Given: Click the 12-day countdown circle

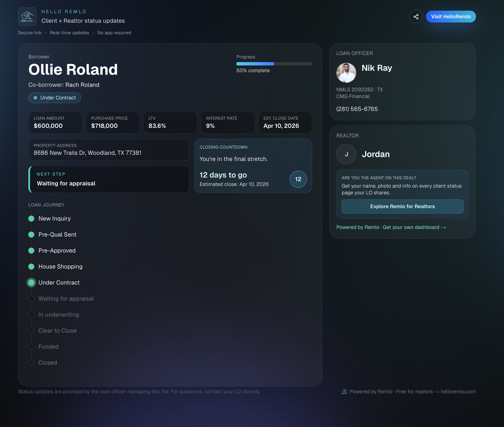Looking at the screenshot, I should coord(298,179).
